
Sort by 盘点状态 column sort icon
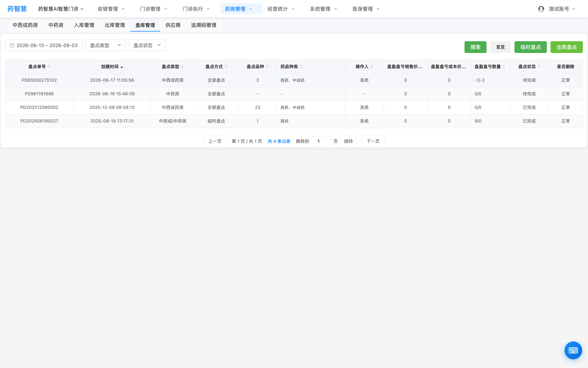tap(539, 67)
